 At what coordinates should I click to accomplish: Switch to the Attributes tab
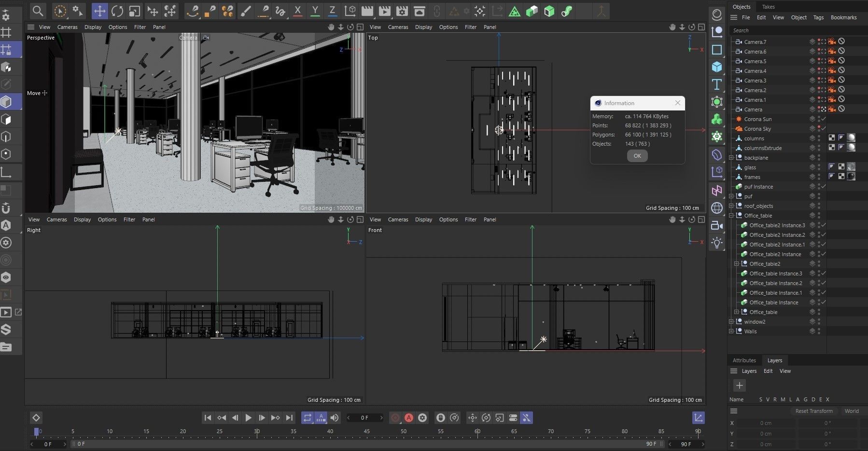pyautogui.click(x=744, y=360)
